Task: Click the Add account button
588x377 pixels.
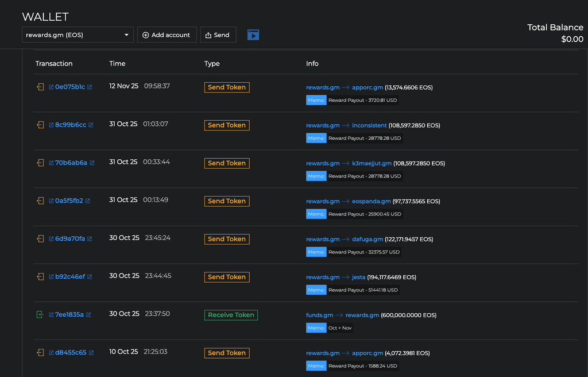Action: [x=167, y=35]
